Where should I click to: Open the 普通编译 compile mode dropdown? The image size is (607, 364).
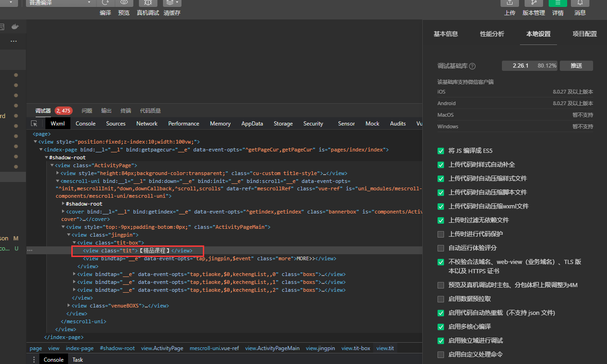[60, 3]
